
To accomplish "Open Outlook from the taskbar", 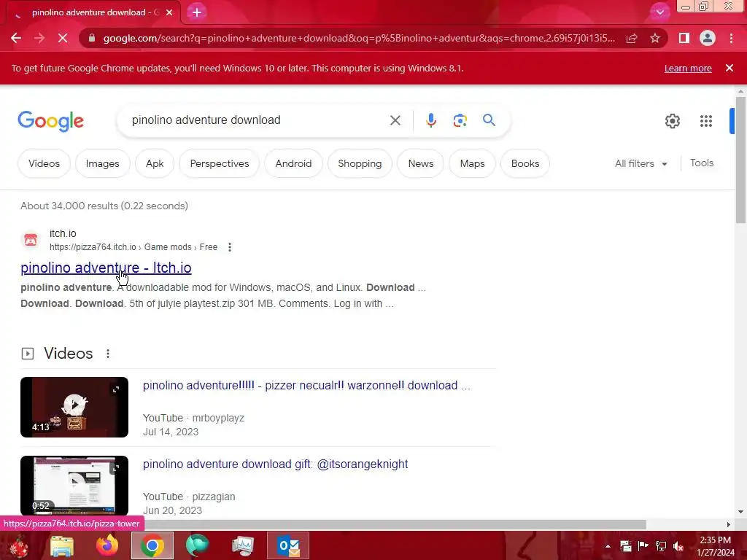I will click(x=289, y=545).
